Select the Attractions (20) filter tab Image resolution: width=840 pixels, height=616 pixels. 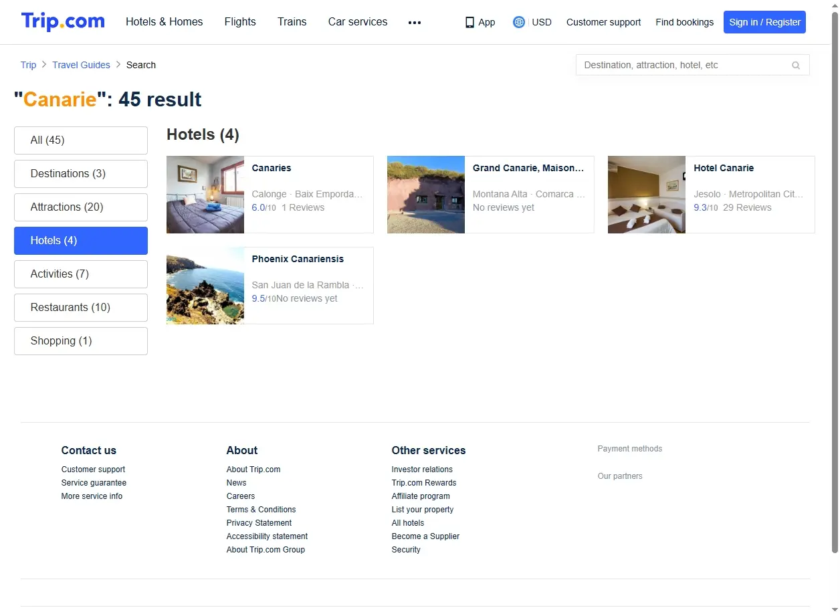[x=81, y=207]
